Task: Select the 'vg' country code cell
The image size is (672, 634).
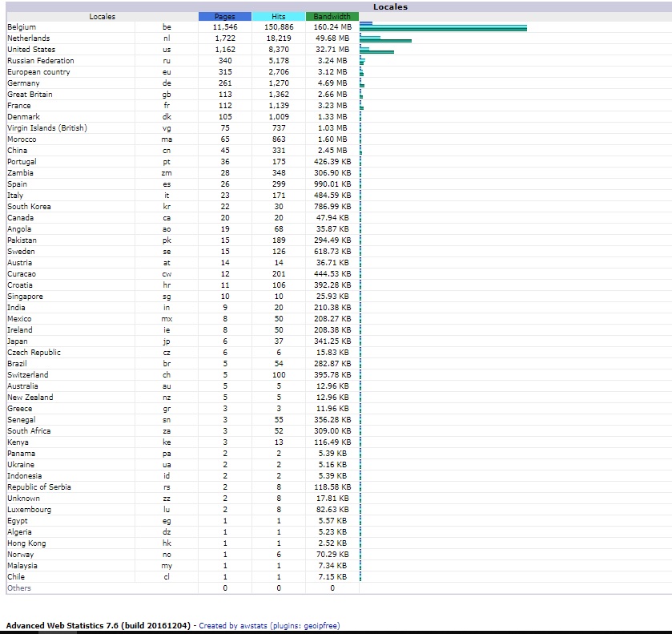Action: 167,127
